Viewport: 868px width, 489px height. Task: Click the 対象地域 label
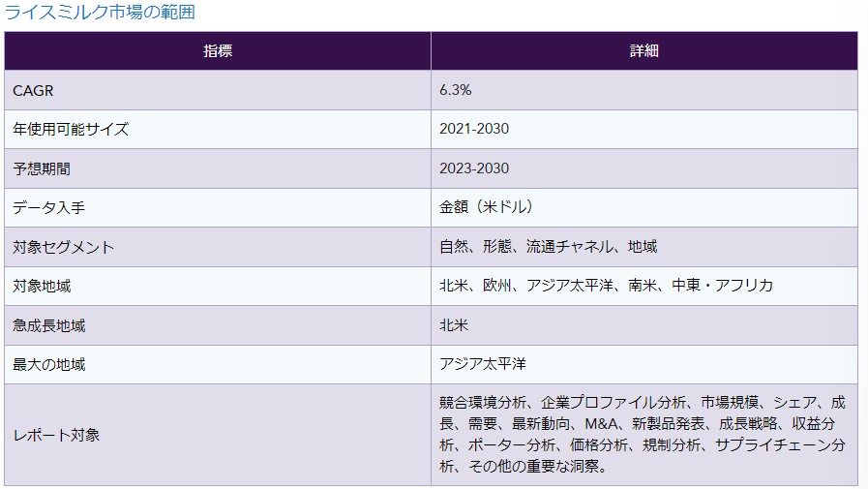click(42, 287)
